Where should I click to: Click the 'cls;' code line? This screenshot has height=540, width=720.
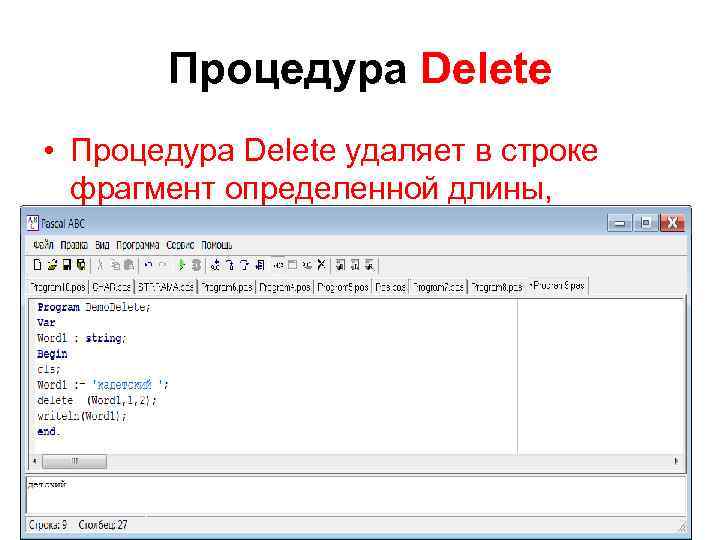pyautogui.click(x=49, y=369)
